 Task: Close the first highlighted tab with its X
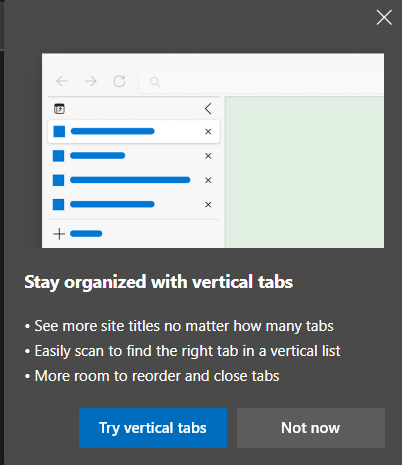tap(208, 132)
